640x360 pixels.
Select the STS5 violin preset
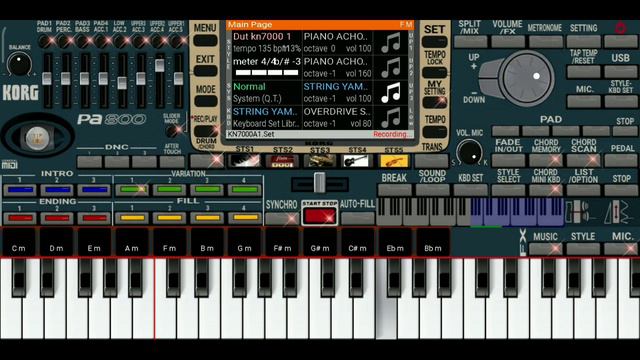pos(394,161)
